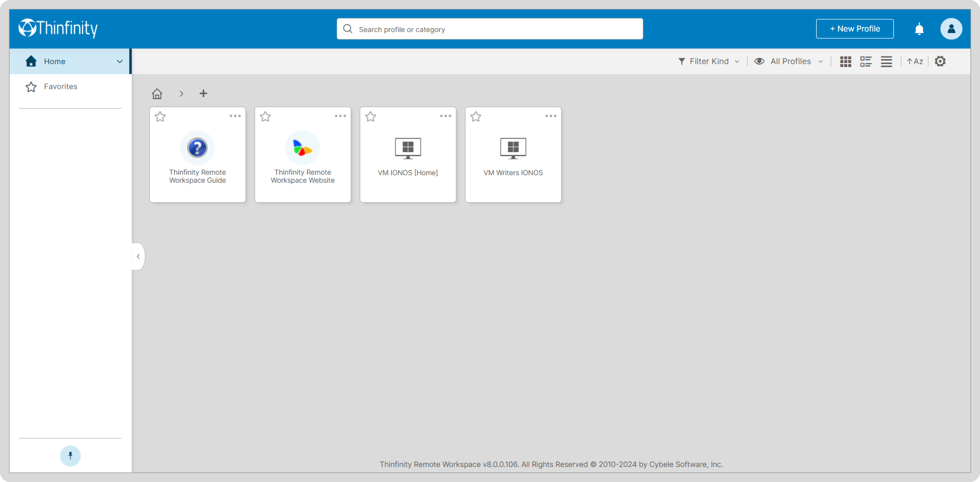980x482 pixels.
Task: Click VM Writers IONOS label
Action: point(513,173)
